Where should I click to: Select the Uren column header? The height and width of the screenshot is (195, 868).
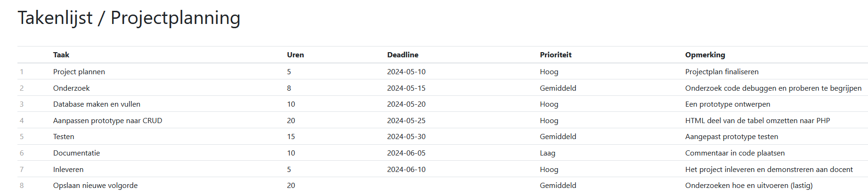tap(295, 55)
